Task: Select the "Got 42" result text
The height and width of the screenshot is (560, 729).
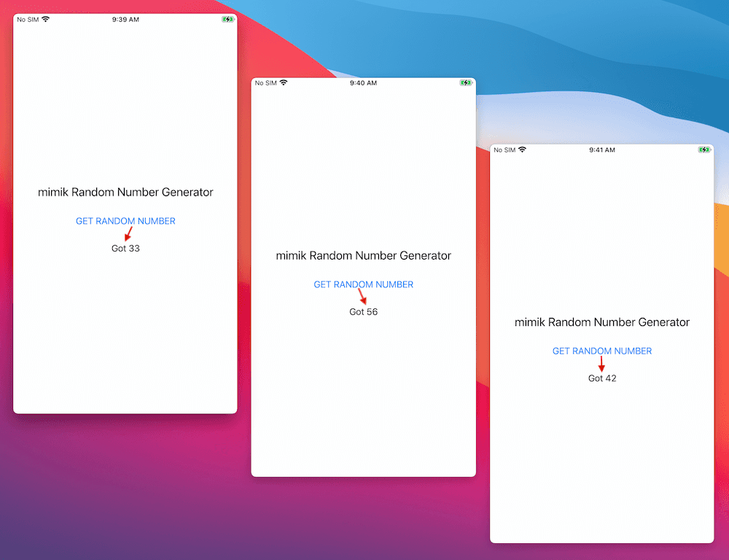Action: (602, 378)
